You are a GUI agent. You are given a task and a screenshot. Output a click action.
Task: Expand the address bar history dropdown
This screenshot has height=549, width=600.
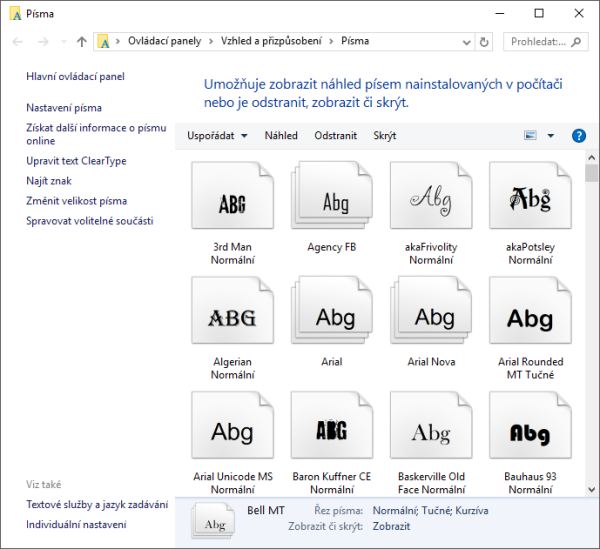click(466, 42)
